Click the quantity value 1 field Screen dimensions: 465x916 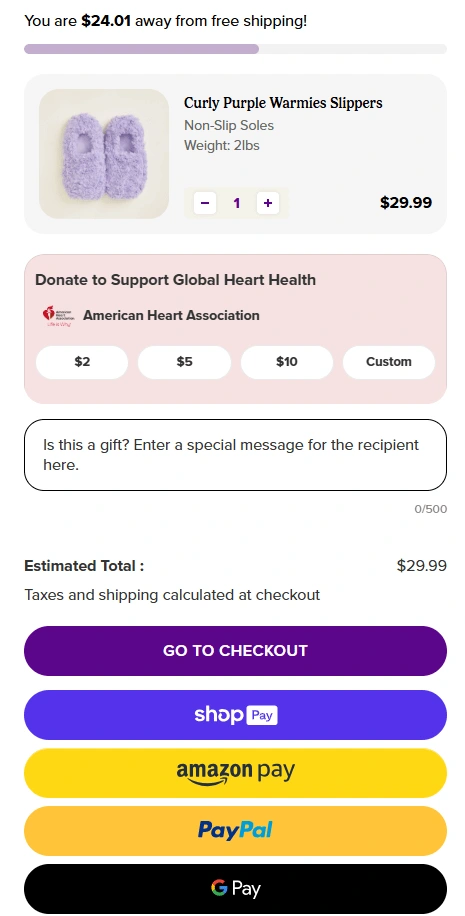(237, 203)
